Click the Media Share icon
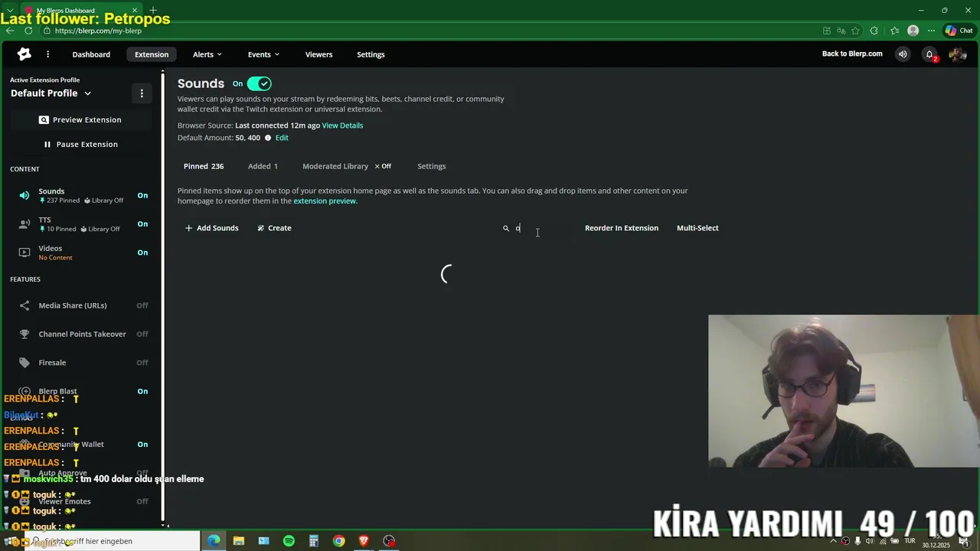980x551 pixels. (x=24, y=305)
